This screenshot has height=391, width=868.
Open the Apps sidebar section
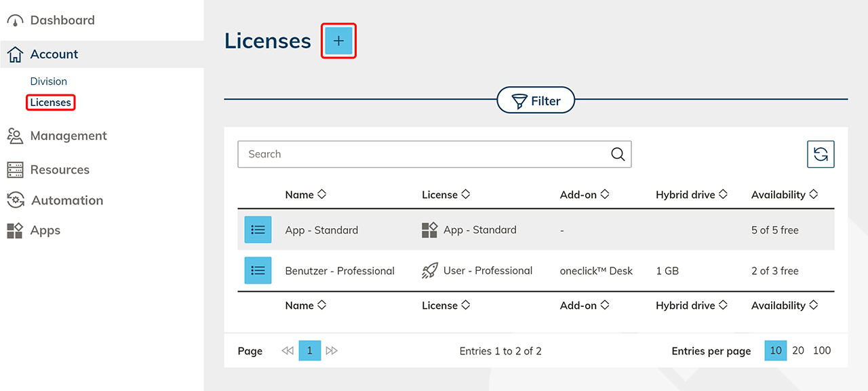click(x=45, y=231)
